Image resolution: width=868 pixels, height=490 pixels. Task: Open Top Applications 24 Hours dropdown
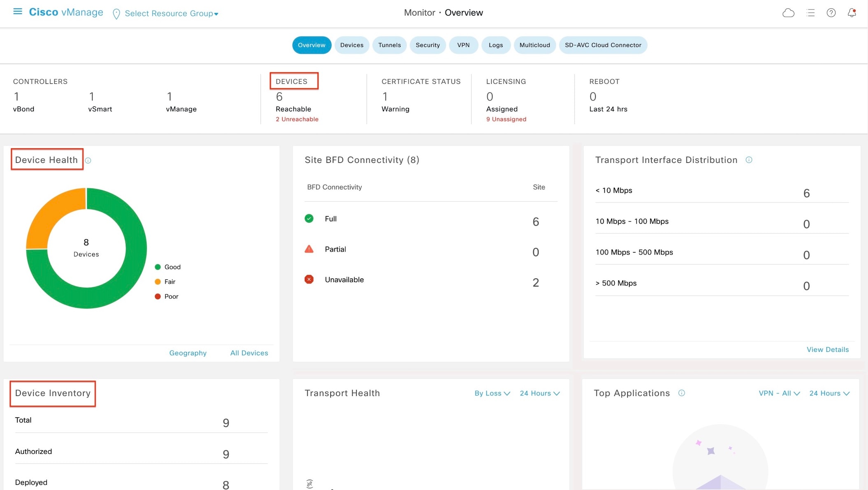830,393
